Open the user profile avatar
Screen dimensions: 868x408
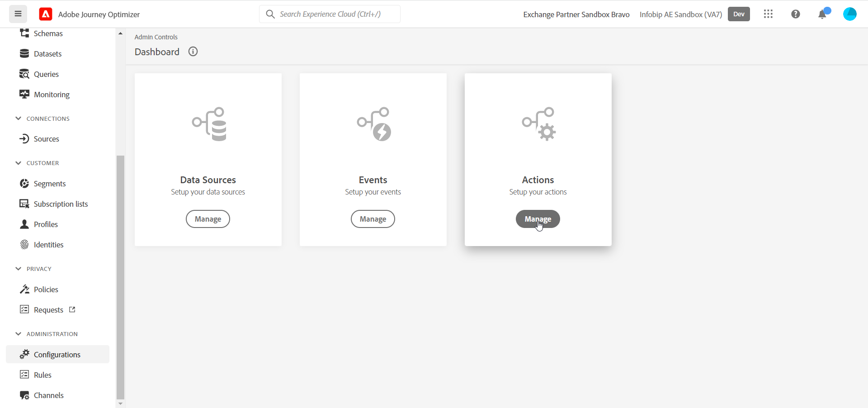(850, 14)
